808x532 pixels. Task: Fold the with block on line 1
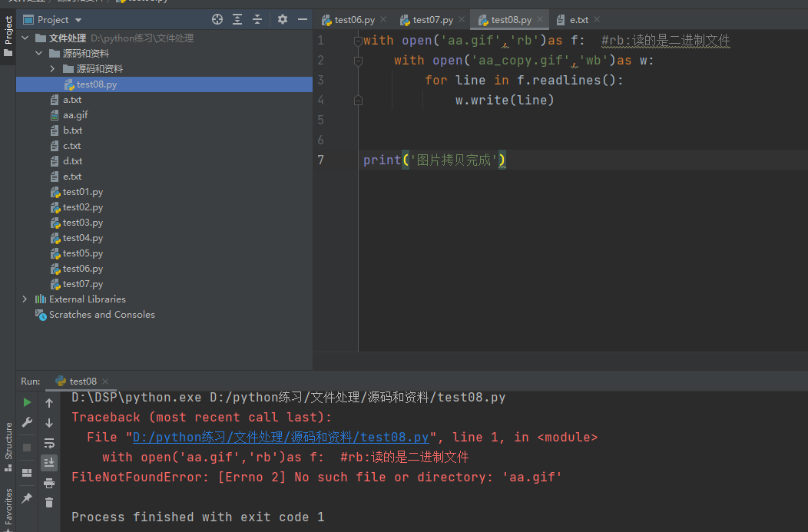pyautogui.click(x=358, y=41)
